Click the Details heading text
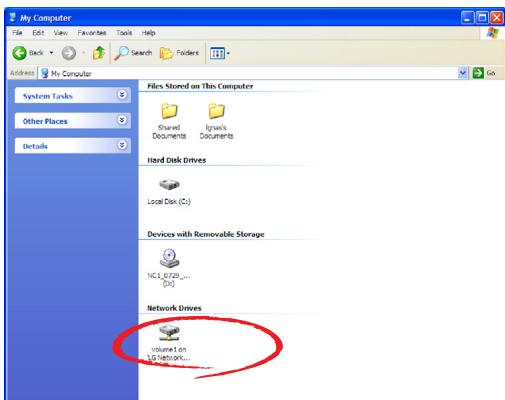 [x=35, y=146]
